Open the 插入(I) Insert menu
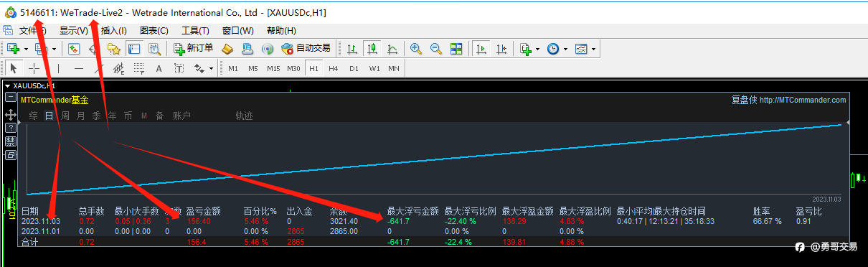This screenshot has height=267, width=868. click(x=113, y=31)
